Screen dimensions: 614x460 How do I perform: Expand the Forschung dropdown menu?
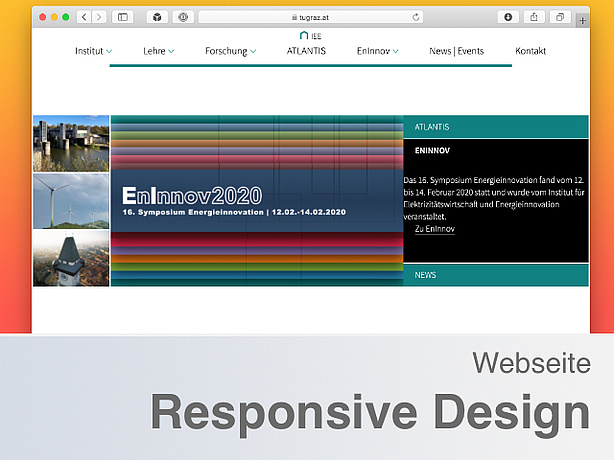click(x=231, y=51)
